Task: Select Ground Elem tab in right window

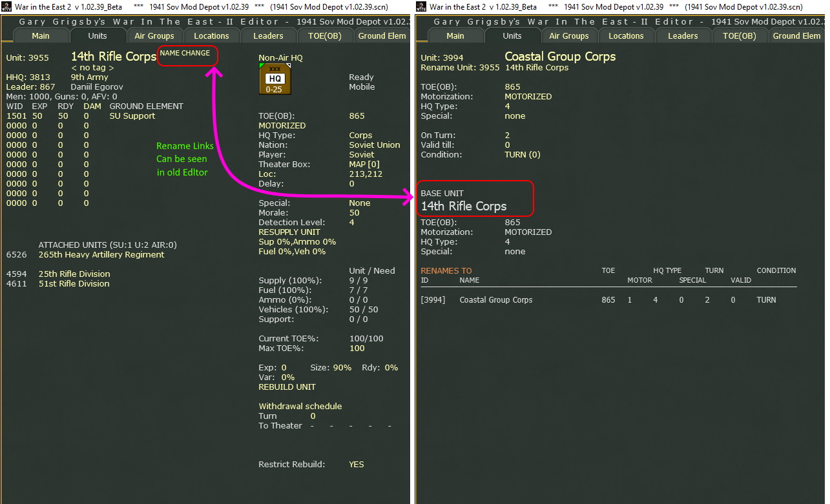Action: click(x=796, y=36)
